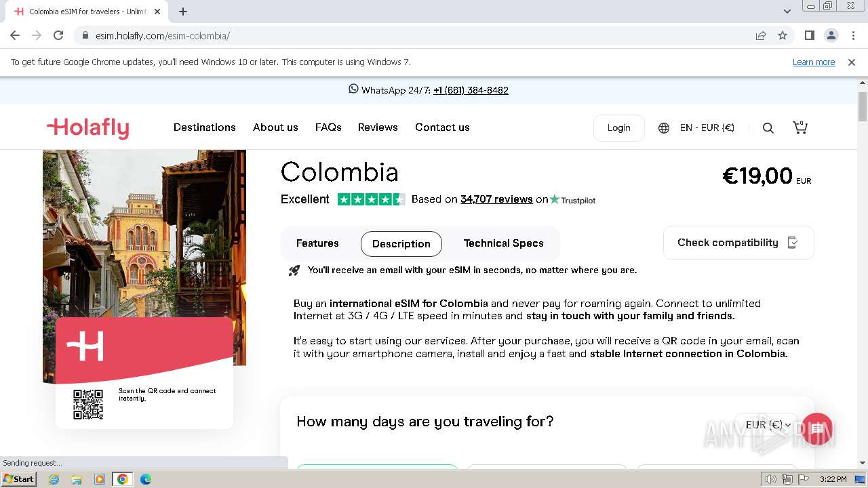This screenshot has height=488, width=868.
Task: Open the Reviews menu item
Action: click(x=378, y=127)
